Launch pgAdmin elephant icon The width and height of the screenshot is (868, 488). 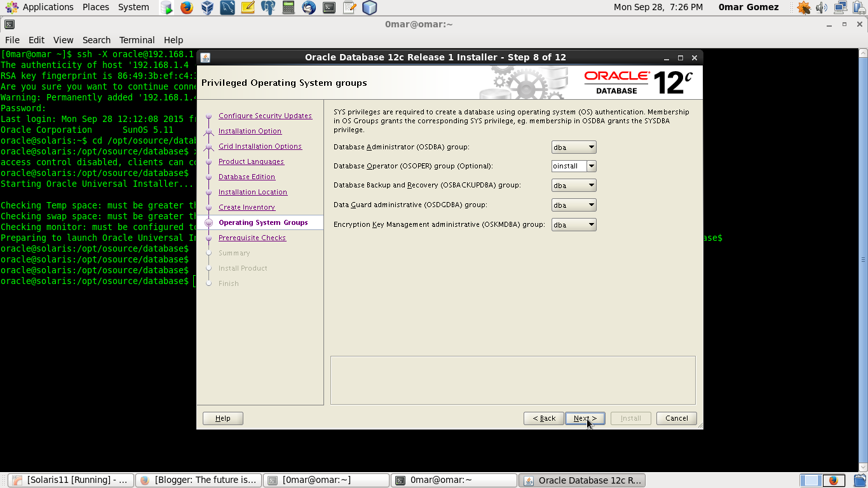click(268, 8)
